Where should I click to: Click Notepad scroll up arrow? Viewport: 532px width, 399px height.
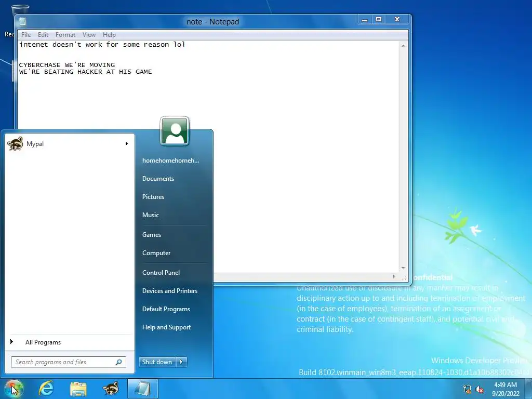click(403, 46)
